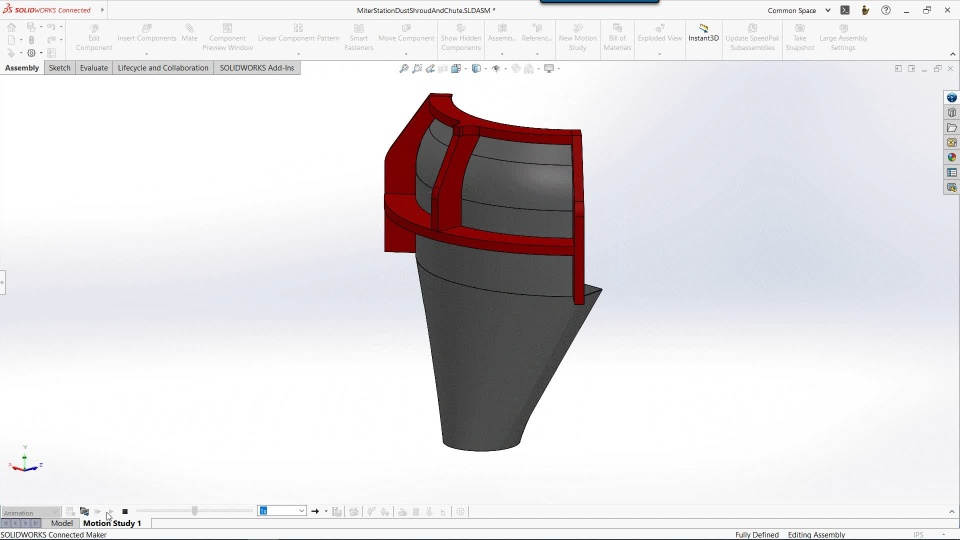Expand the MotionManager panel chevron
This screenshot has width=960, height=540.
tap(951, 512)
